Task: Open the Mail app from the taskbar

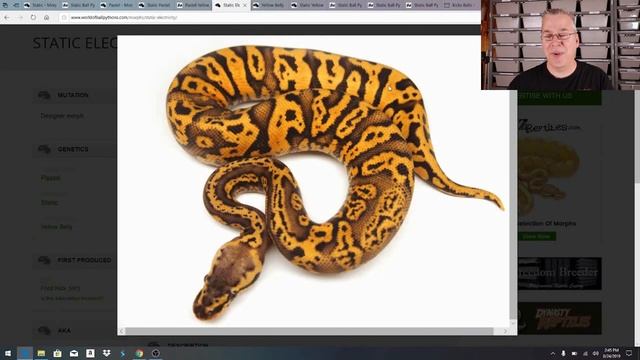Action: [x=74, y=353]
